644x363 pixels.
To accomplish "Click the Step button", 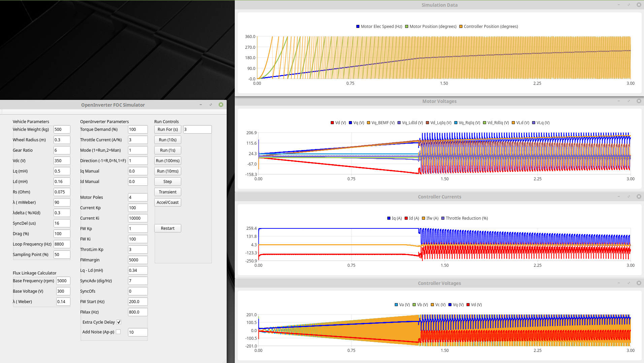I will pos(167,182).
